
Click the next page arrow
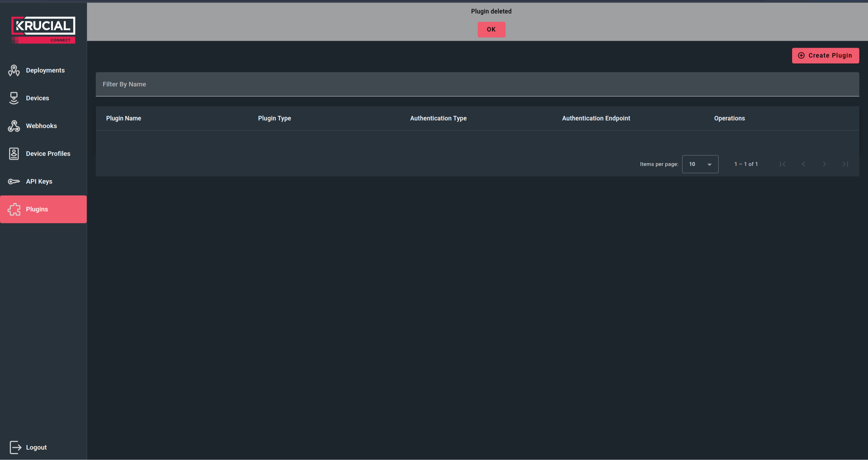824,164
